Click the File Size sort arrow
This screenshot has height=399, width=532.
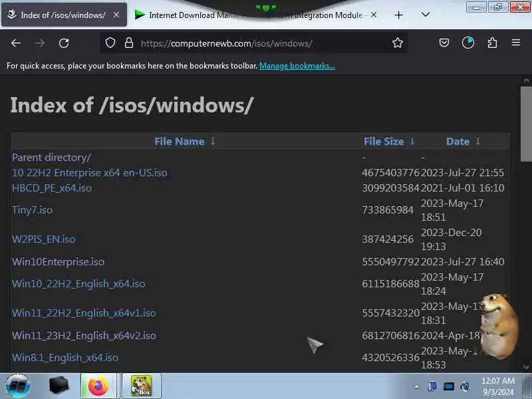412,141
